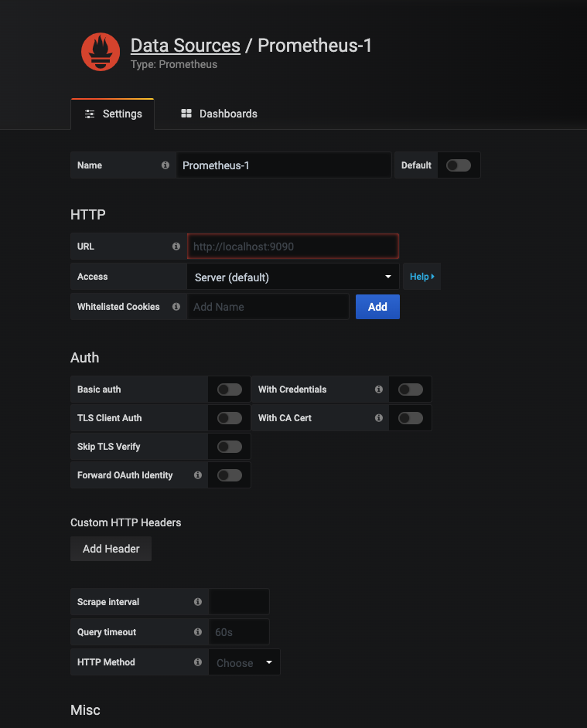Viewport: 587px width, 728px height.
Task: Toggle the Default data source switch
Action: click(x=459, y=165)
